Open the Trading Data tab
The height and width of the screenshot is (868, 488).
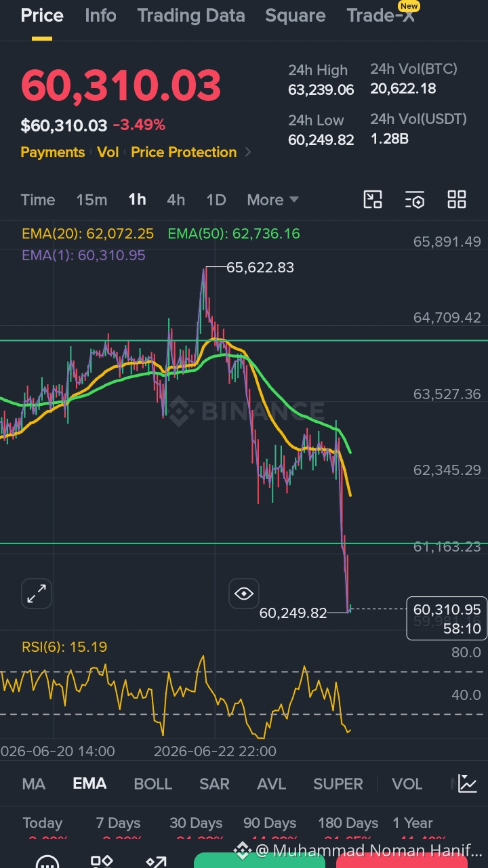[x=191, y=16]
